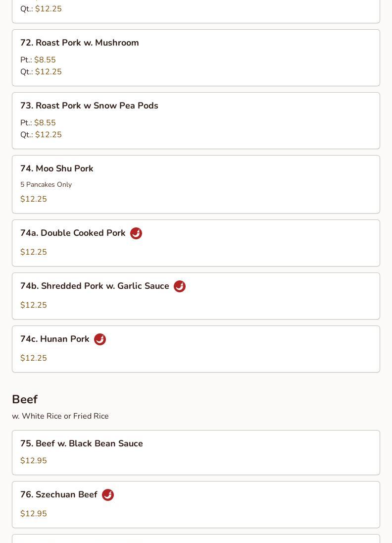Select the pint price for Roast Pork w. Mushroom

45,60
